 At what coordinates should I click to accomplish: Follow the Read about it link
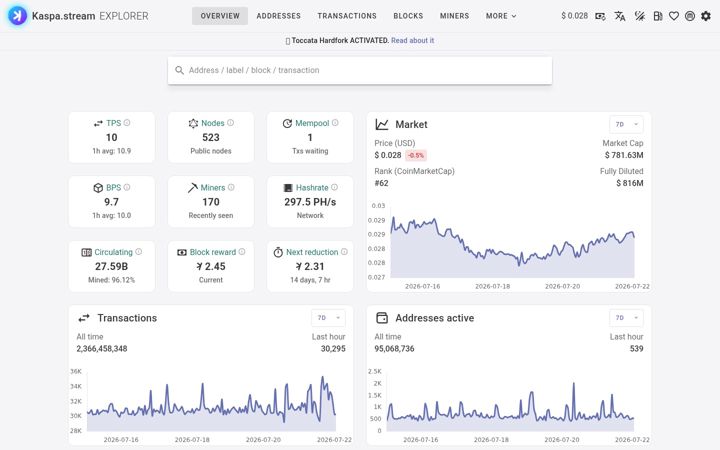[412, 40]
